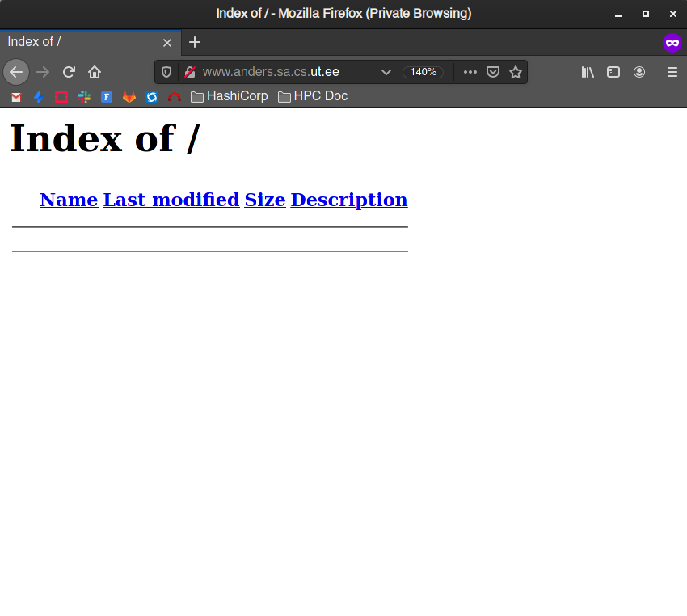Open Gmail from the bookmarks toolbar

[x=15, y=96]
